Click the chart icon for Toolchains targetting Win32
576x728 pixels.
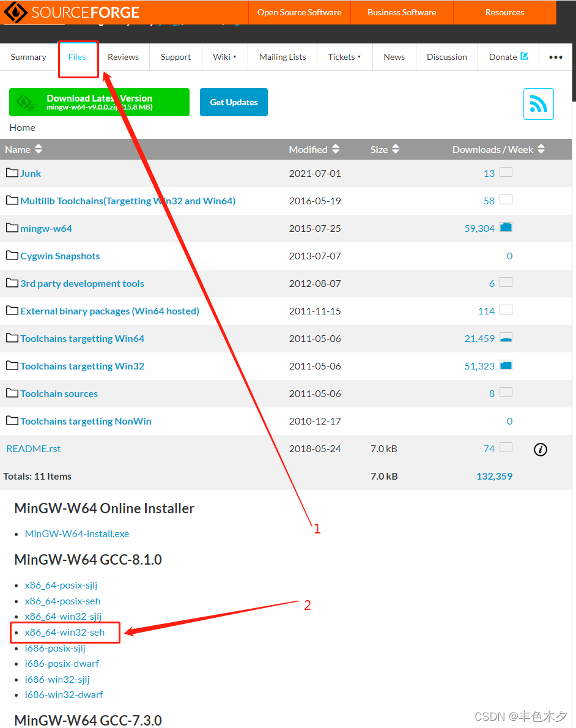(506, 365)
